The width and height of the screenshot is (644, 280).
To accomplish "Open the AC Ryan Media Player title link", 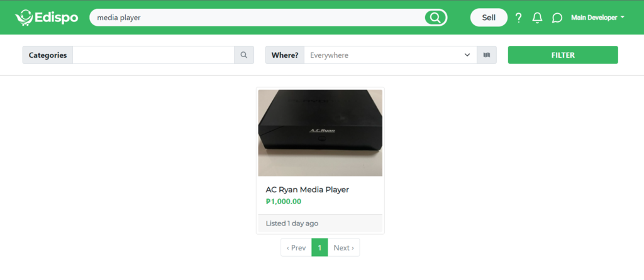I will (x=307, y=190).
